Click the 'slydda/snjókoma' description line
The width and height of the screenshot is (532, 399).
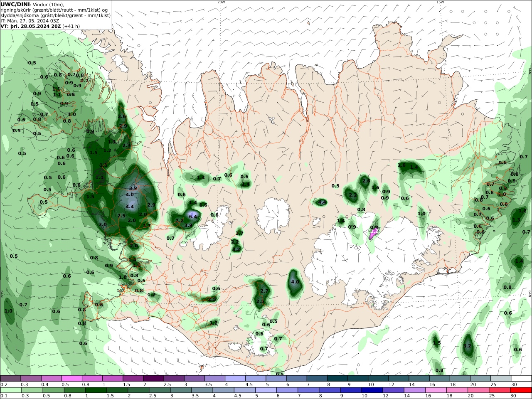pos(56,15)
